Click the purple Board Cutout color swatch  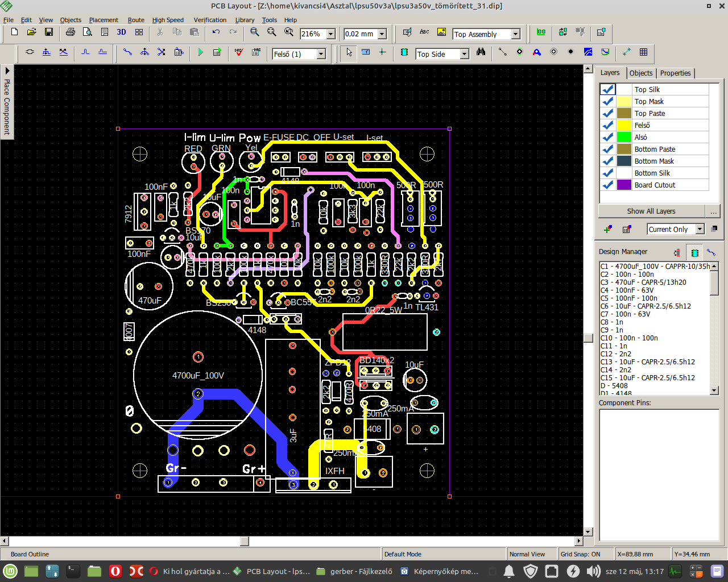(624, 185)
